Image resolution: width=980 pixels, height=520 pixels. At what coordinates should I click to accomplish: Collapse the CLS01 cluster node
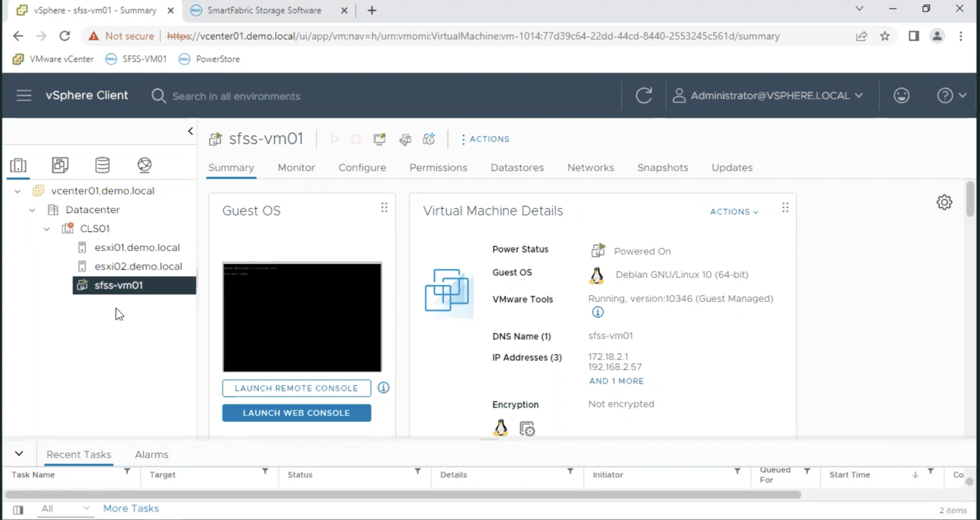[x=46, y=229]
